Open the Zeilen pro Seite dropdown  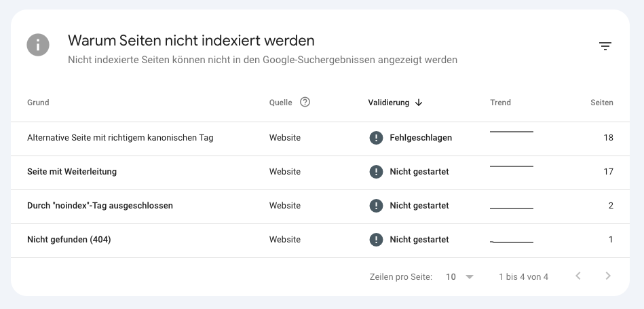[459, 277]
